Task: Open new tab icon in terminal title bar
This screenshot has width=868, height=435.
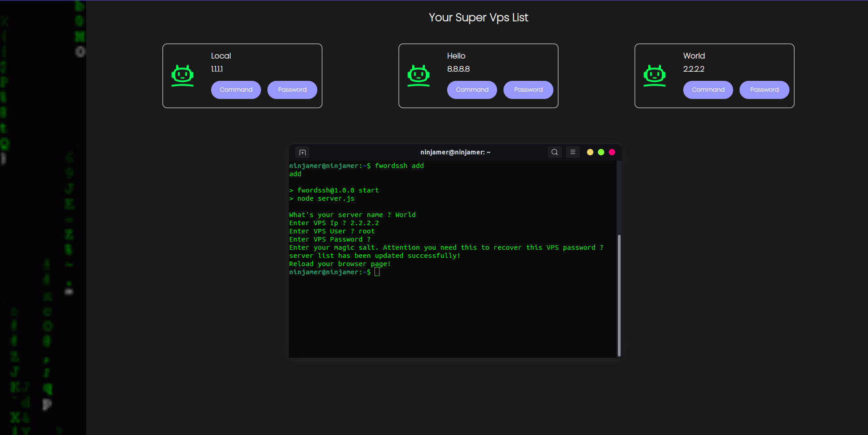Action: 302,152
